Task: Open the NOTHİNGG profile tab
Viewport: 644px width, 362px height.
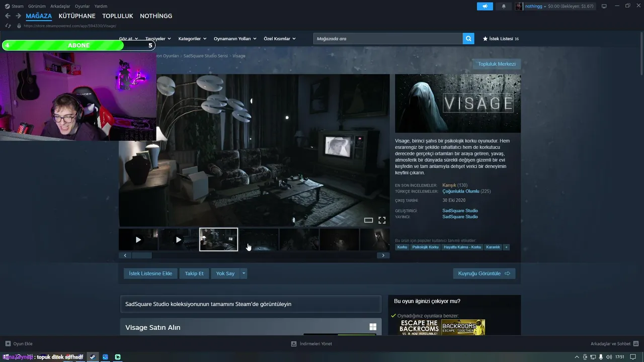Action: pos(156,16)
